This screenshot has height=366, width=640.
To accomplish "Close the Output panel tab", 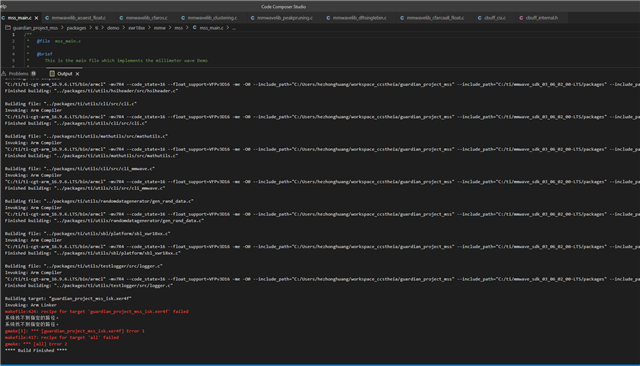I will coord(77,74).
